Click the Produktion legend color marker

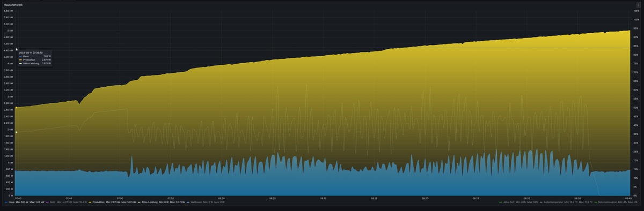click(90, 202)
